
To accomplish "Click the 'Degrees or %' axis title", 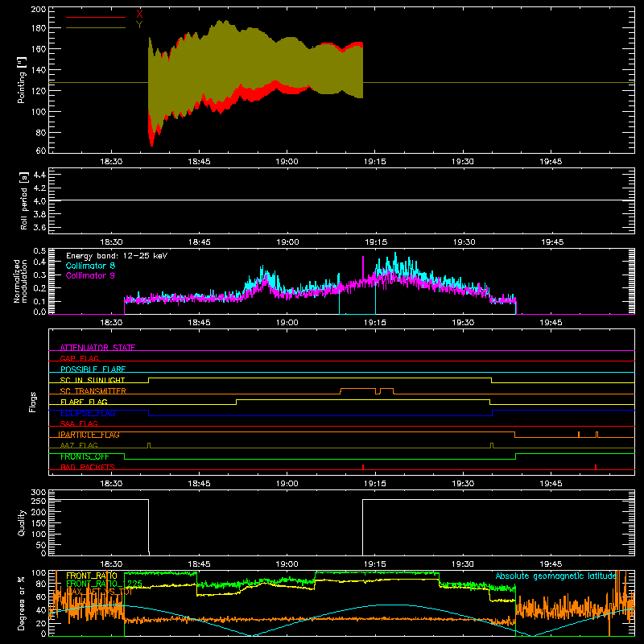I will (x=22, y=603).
